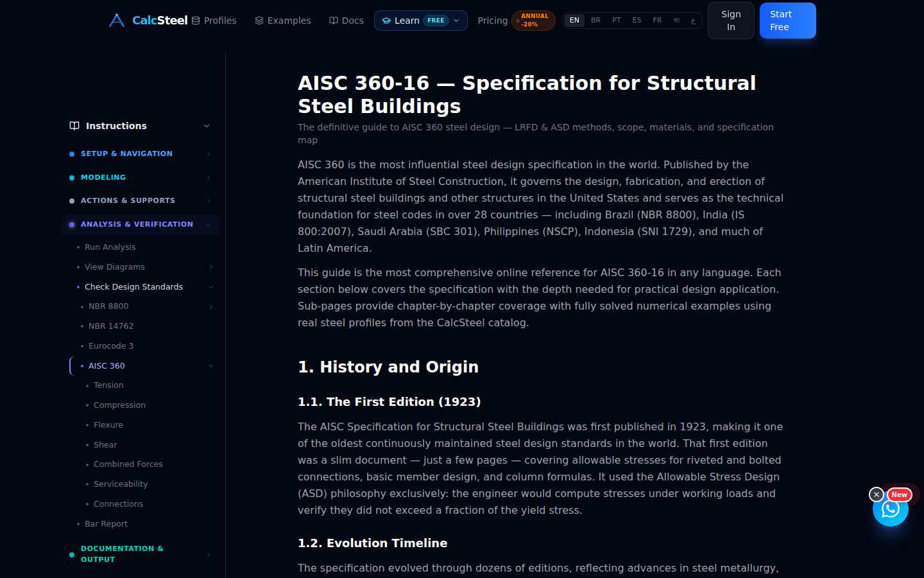Open the Docs page
Image resolution: width=924 pixels, height=578 pixels.
tap(346, 21)
